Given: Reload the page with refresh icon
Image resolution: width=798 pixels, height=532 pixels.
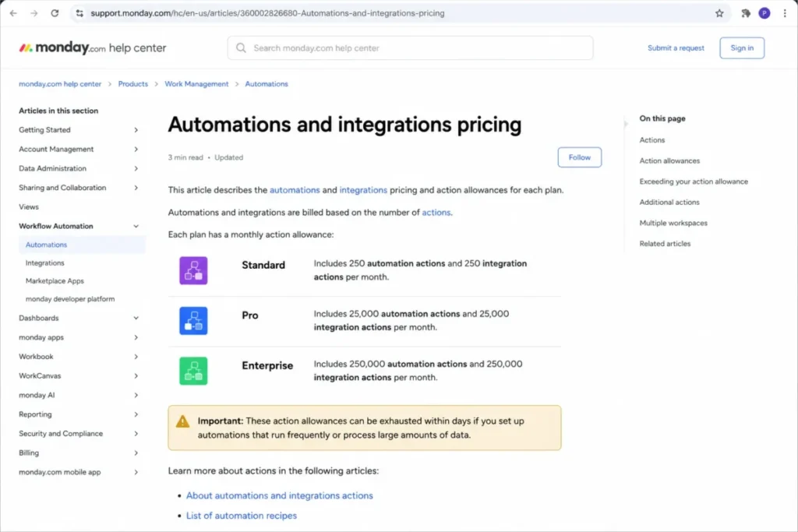Looking at the screenshot, I should pos(55,13).
